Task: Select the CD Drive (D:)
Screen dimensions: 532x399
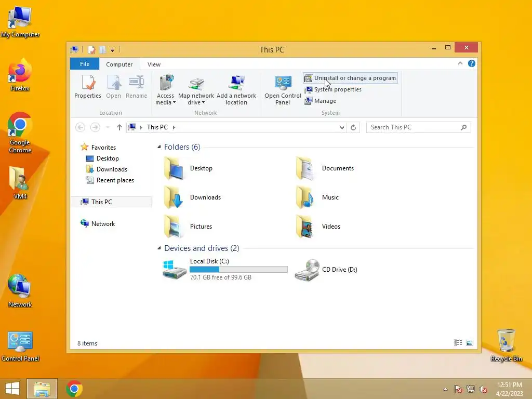Action: tap(326, 270)
